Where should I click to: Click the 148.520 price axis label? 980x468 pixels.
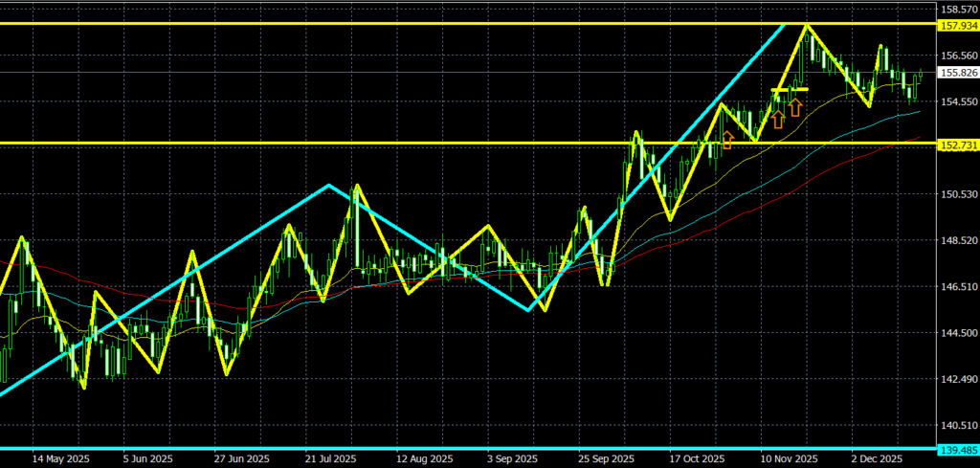(958, 240)
